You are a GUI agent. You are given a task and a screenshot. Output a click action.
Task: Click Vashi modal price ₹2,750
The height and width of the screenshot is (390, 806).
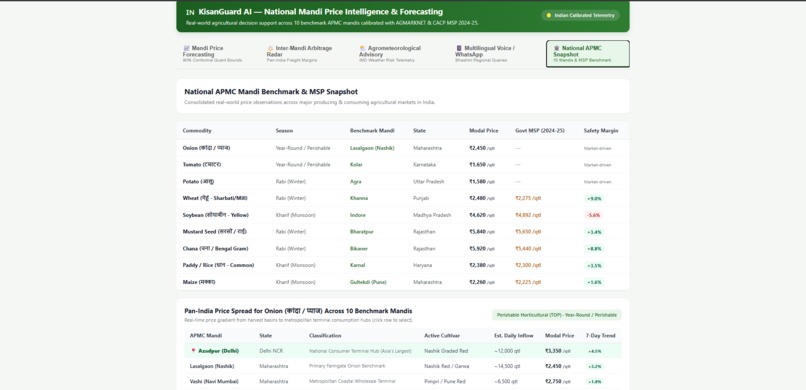click(x=558, y=381)
